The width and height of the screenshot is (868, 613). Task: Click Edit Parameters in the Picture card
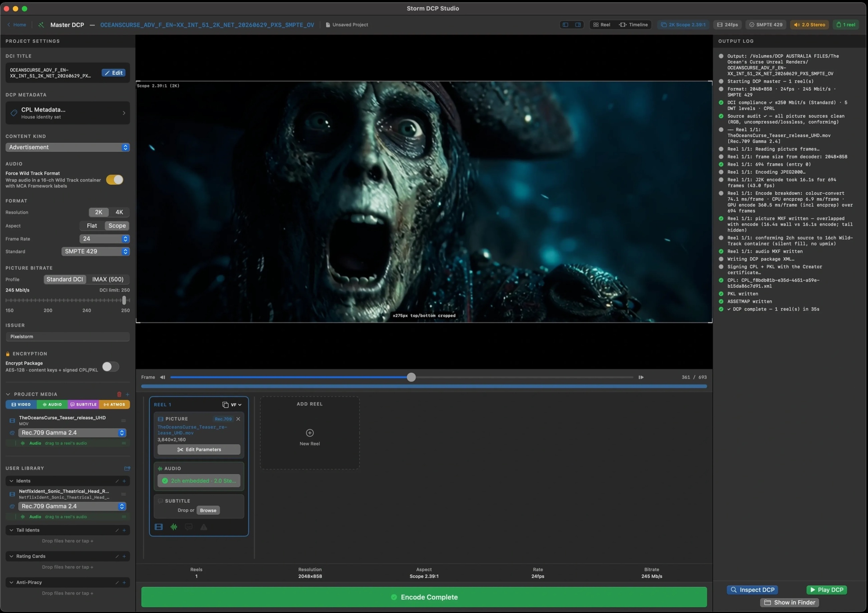click(199, 450)
